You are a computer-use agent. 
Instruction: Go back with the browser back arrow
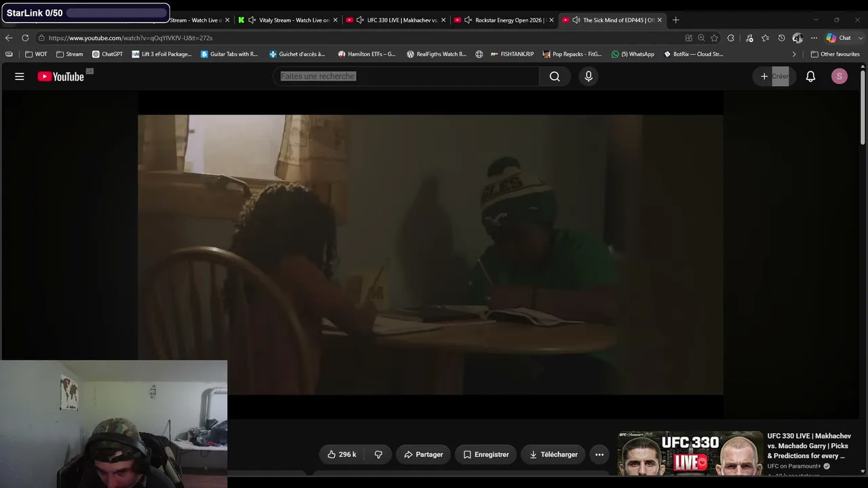pyautogui.click(x=9, y=38)
